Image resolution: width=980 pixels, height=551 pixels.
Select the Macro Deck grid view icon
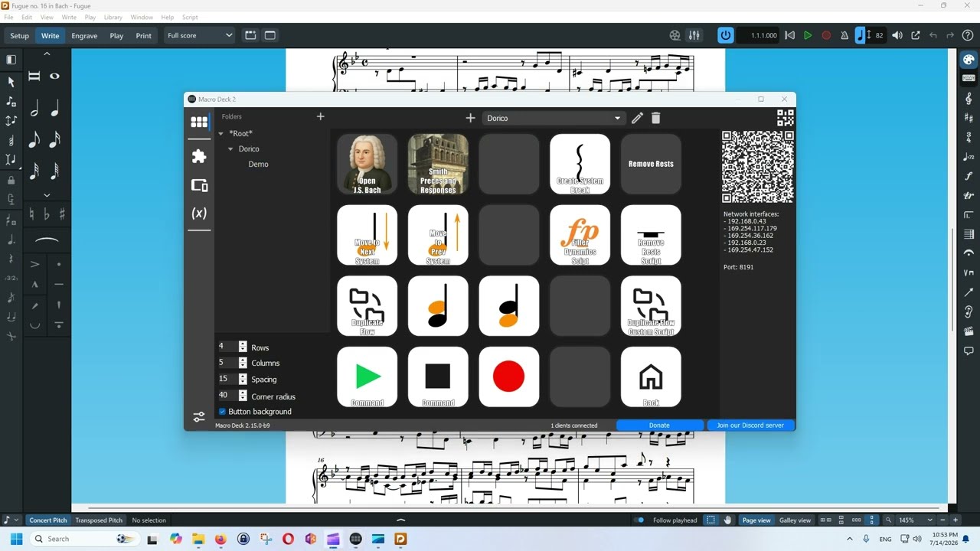pyautogui.click(x=199, y=122)
